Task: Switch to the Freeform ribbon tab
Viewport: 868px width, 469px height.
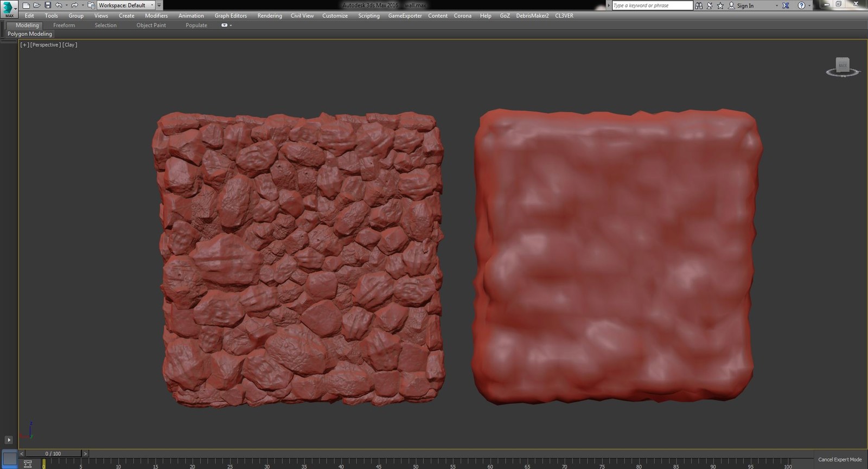Action: click(64, 25)
